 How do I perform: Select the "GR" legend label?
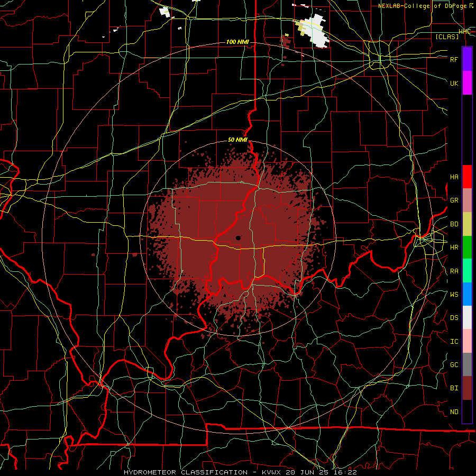[x=454, y=200]
